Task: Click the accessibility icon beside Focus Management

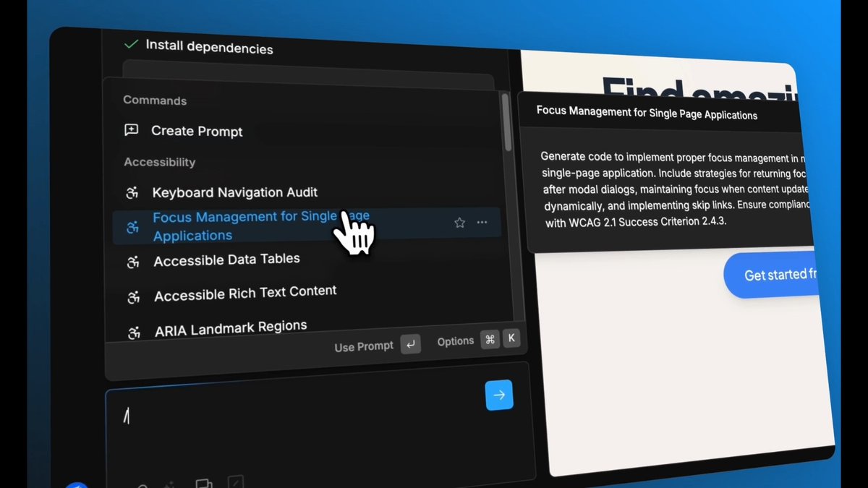Action: [x=133, y=227]
